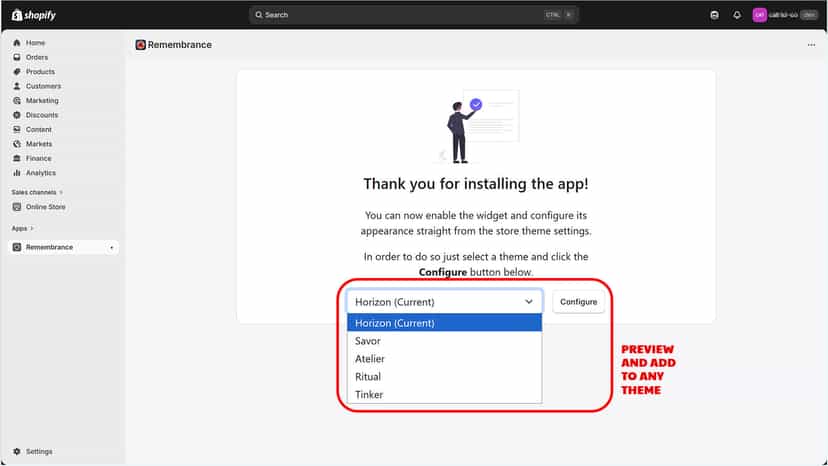Choose the Savor theme option

pyautogui.click(x=445, y=341)
